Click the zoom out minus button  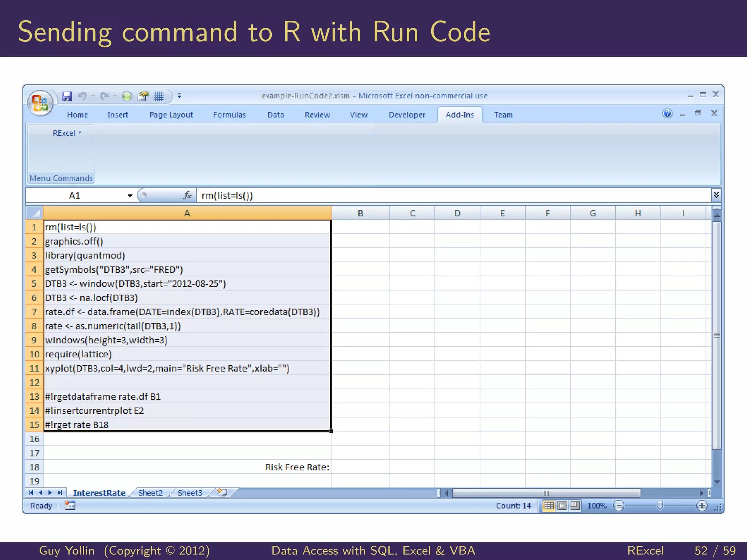tap(619, 506)
